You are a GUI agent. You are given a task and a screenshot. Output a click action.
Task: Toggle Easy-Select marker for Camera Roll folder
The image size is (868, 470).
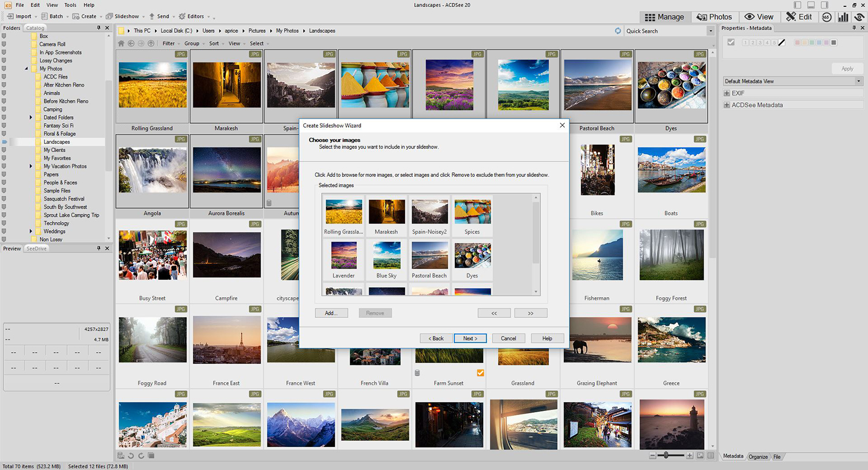pyautogui.click(x=4, y=44)
